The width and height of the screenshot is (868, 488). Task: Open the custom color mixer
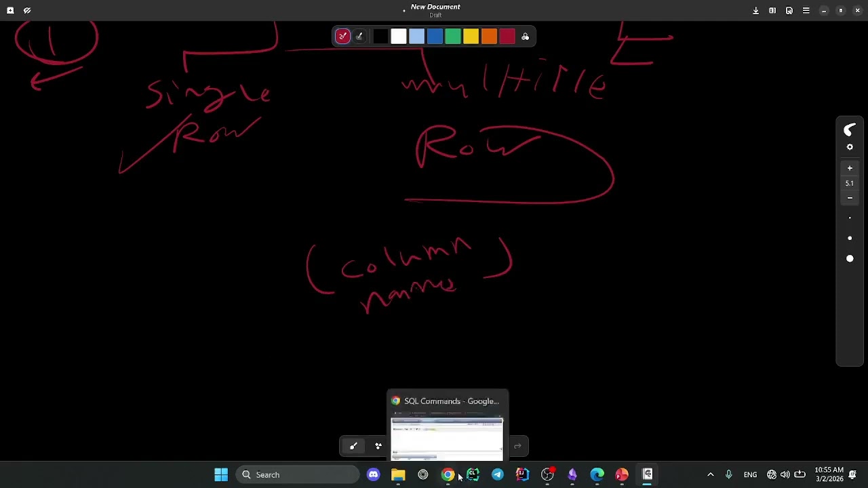pos(525,37)
